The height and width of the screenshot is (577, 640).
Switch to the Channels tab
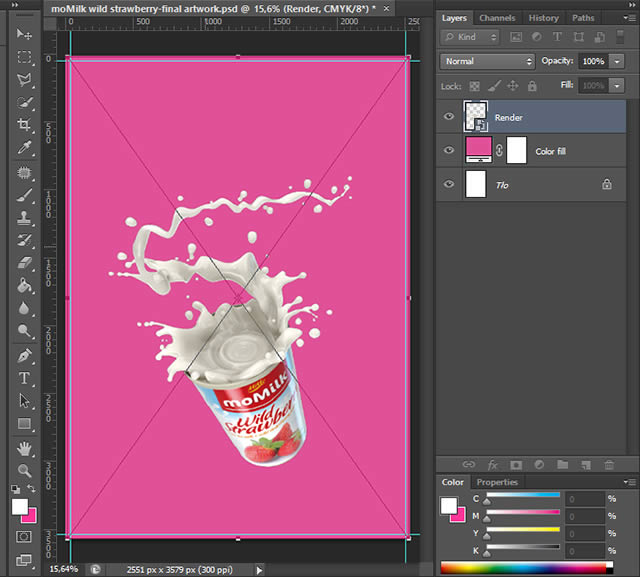[497, 18]
